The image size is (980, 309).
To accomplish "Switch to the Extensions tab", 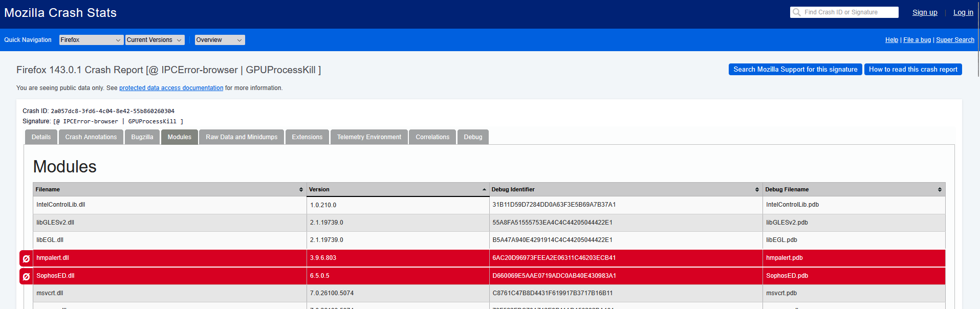I will point(307,137).
